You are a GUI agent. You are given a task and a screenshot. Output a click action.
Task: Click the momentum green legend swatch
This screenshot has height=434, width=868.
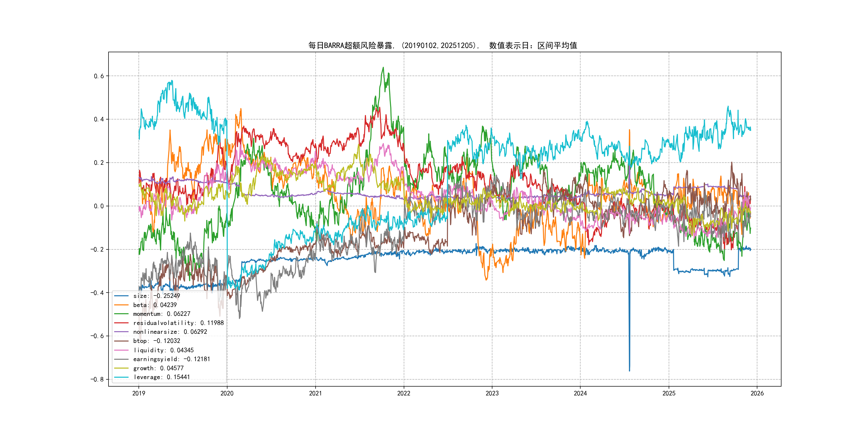121,314
